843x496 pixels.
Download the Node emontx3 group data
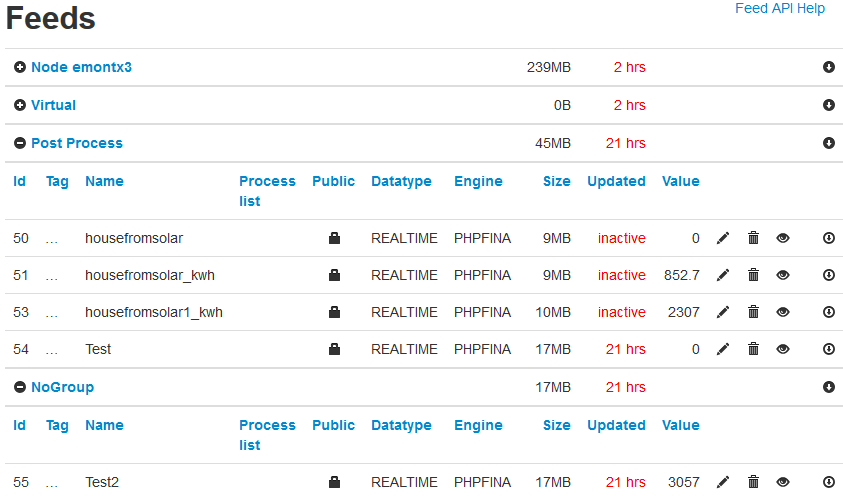(828, 67)
